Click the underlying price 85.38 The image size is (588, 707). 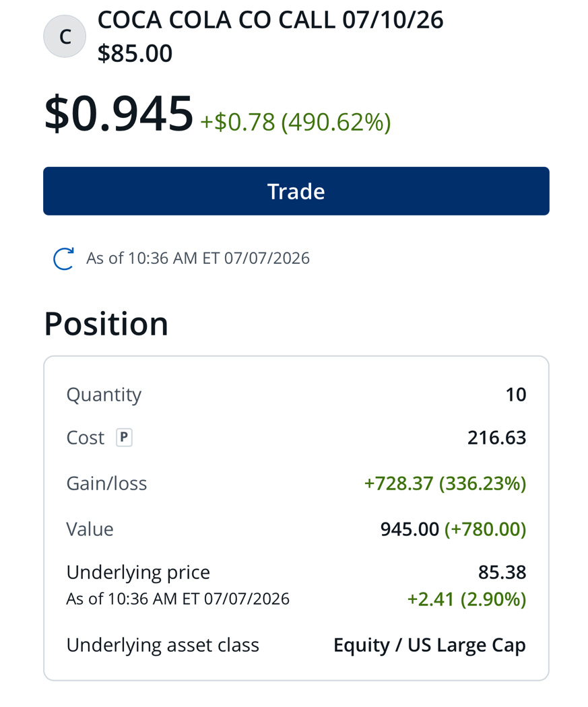(x=502, y=572)
